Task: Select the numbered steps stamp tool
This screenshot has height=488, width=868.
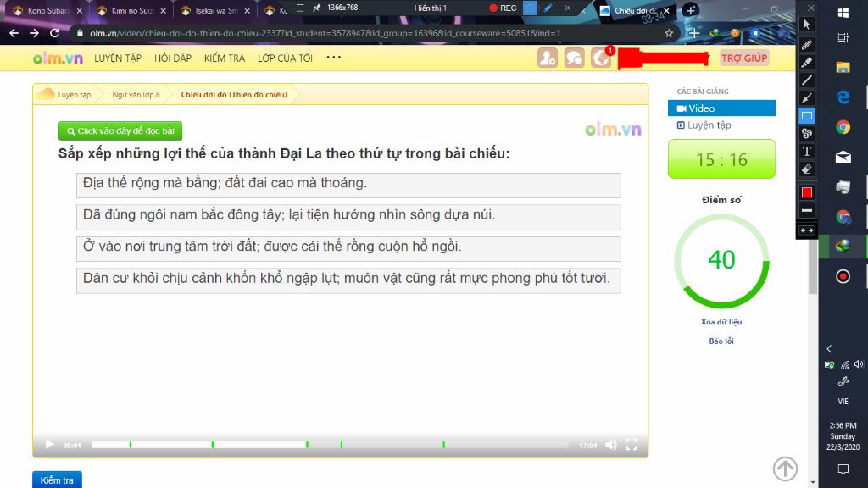Action: coord(807,133)
